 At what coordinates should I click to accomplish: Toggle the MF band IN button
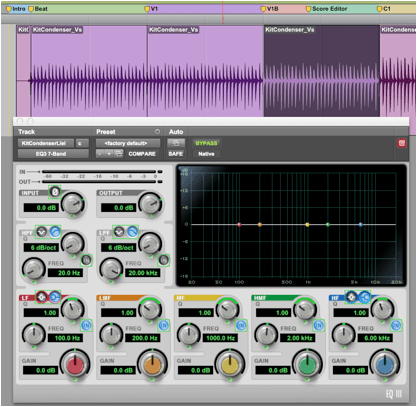(x=241, y=325)
